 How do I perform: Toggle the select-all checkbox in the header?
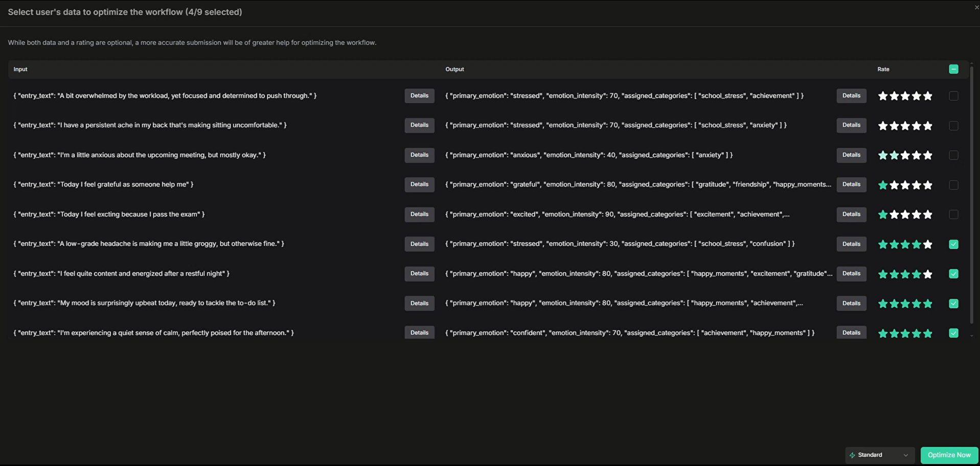(x=953, y=69)
